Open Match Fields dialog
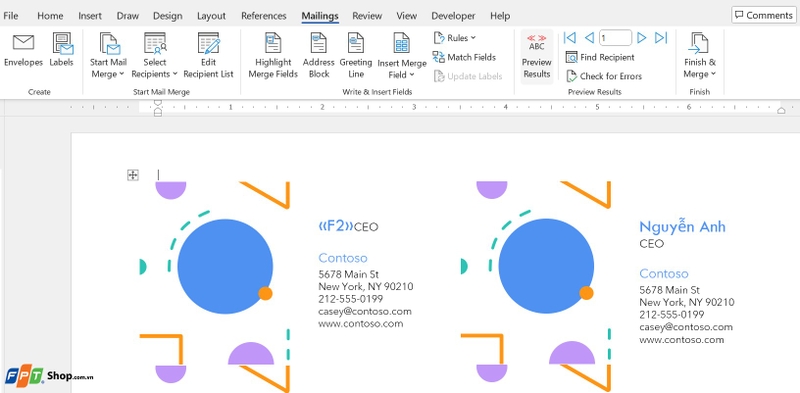Image resolution: width=800 pixels, height=393 pixels. point(464,57)
